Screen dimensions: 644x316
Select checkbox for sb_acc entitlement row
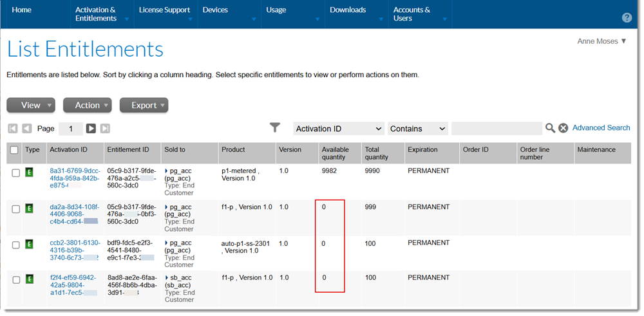point(15,279)
